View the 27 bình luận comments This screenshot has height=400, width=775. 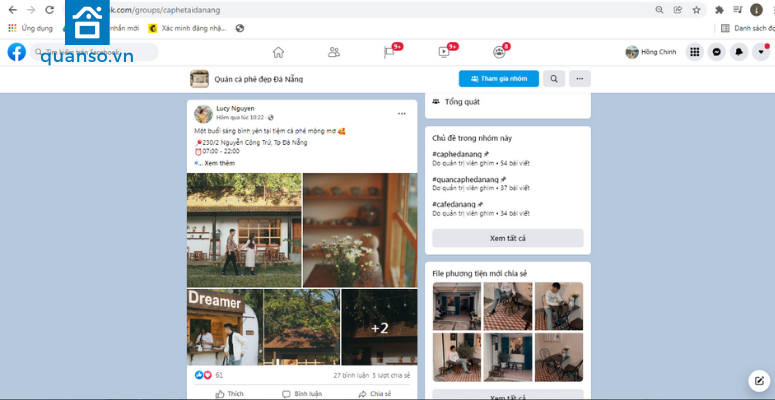coord(351,375)
